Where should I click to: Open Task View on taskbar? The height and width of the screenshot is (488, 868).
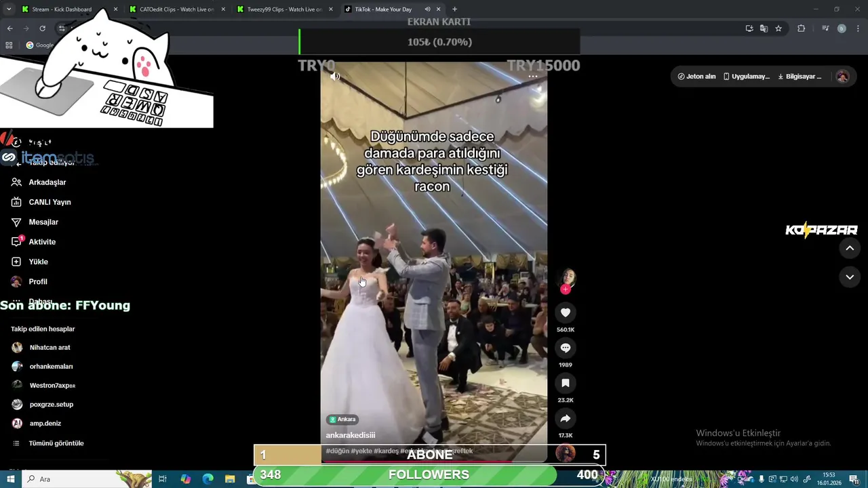(163, 479)
